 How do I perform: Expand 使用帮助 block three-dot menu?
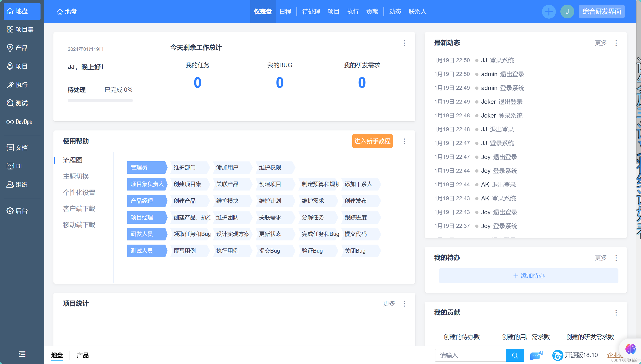click(404, 141)
